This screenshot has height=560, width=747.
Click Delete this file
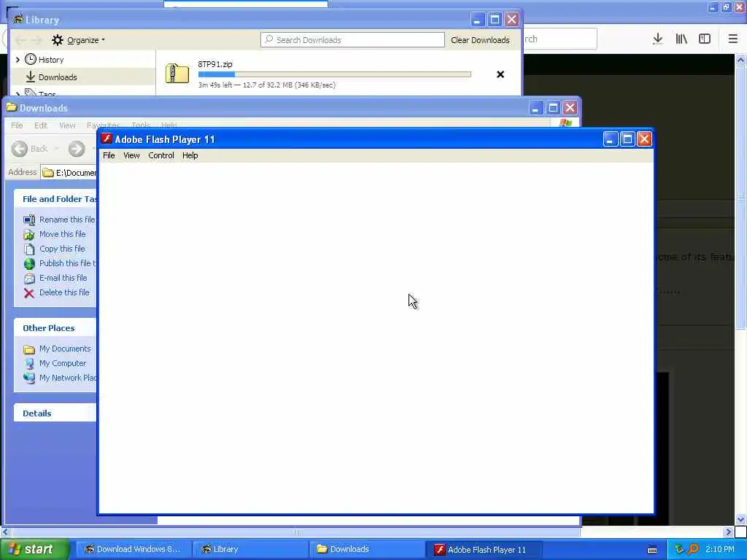click(x=64, y=292)
